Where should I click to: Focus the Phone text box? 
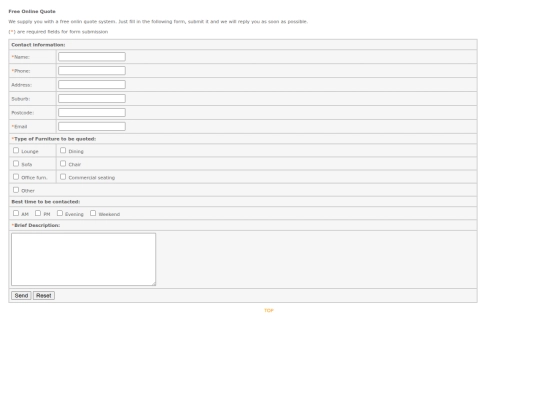pyautogui.click(x=92, y=71)
